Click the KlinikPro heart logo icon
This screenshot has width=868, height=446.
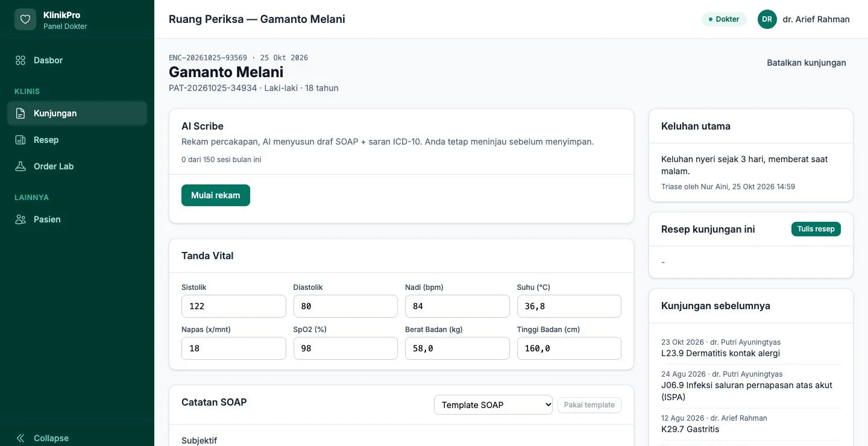tap(25, 19)
